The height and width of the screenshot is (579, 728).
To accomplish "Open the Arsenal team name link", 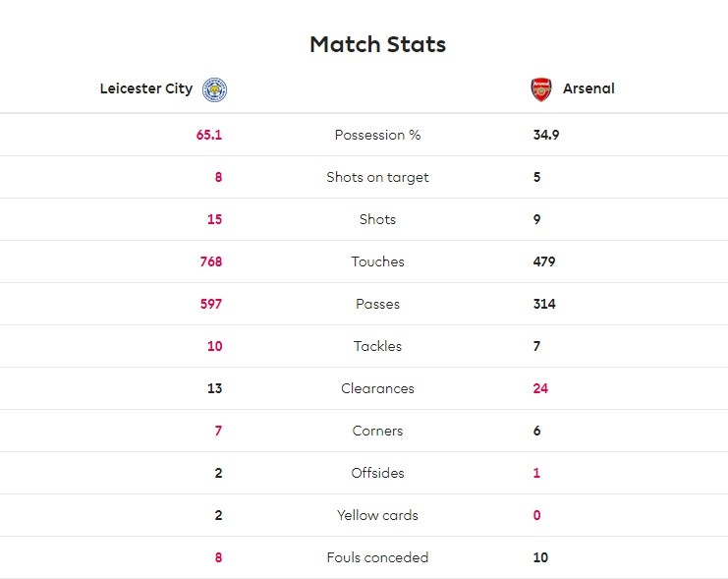I will coord(588,88).
